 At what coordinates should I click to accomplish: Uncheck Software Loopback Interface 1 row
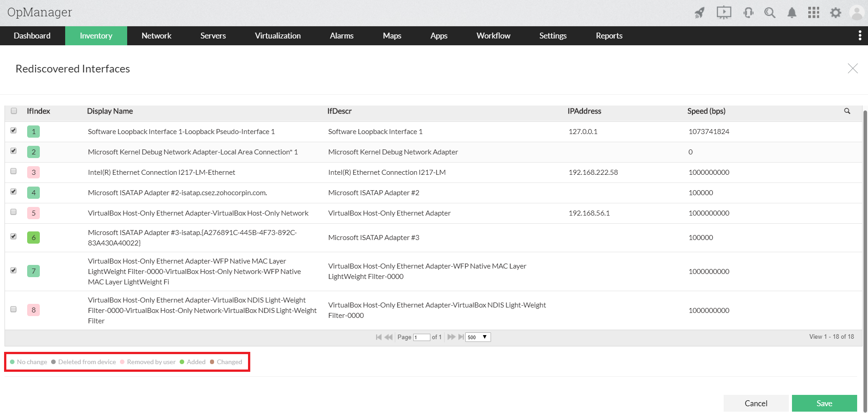(14, 130)
